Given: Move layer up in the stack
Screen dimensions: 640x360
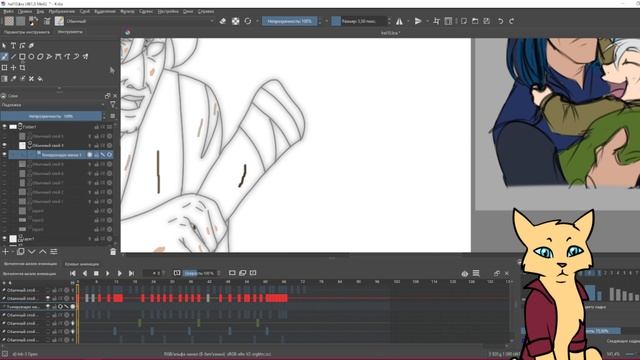Looking at the screenshot, I should coord(42,252).
